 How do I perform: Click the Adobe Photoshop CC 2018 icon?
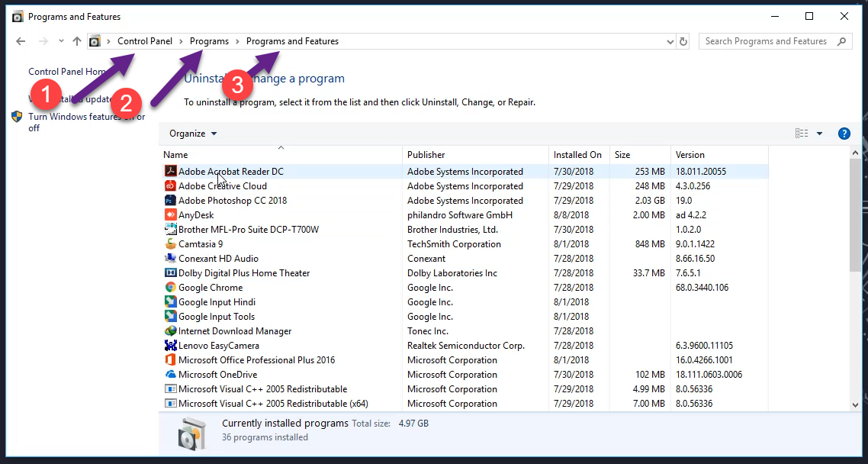pyautogui.click(x=171, y=200)
